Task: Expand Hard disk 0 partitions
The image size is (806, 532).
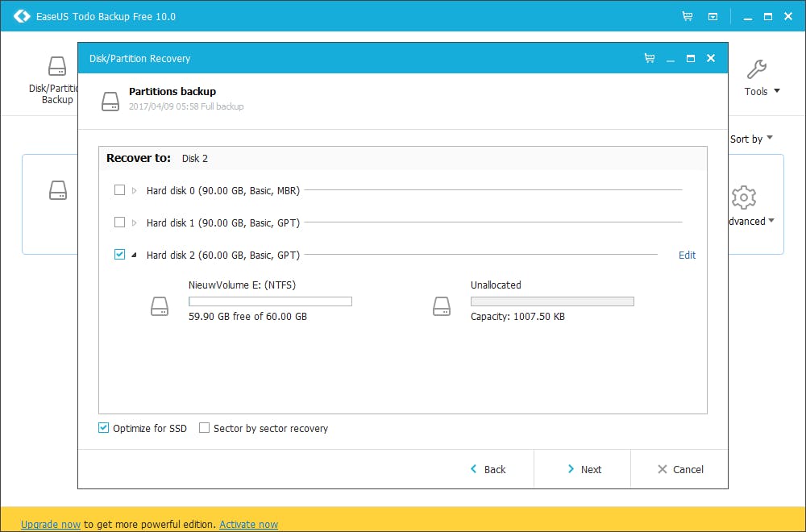Action: [x=134, y=191]
